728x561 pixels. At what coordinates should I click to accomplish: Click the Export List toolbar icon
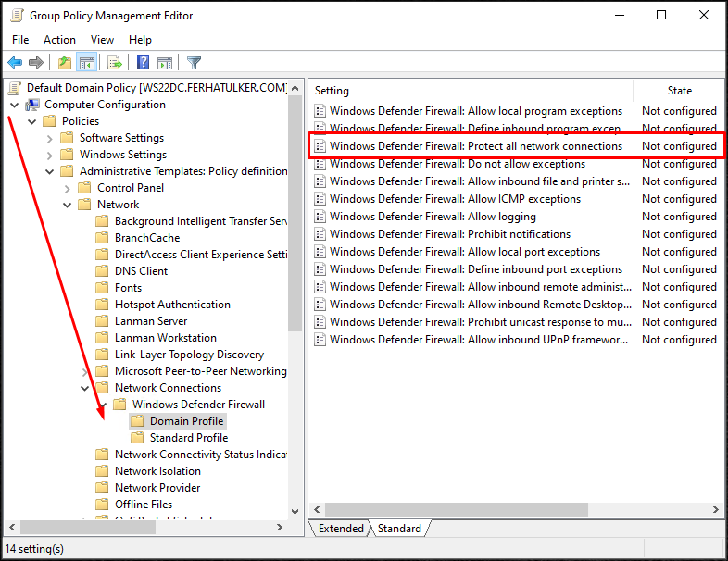point(115,62)
